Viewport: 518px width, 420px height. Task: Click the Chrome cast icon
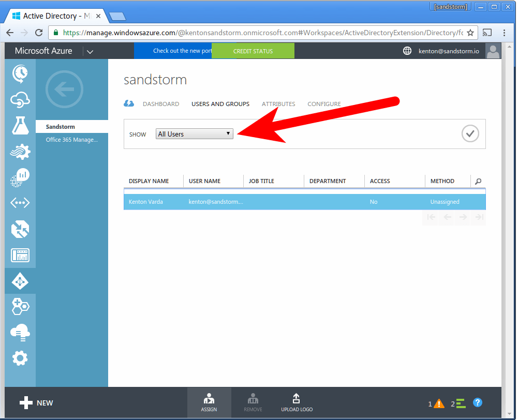487,33
